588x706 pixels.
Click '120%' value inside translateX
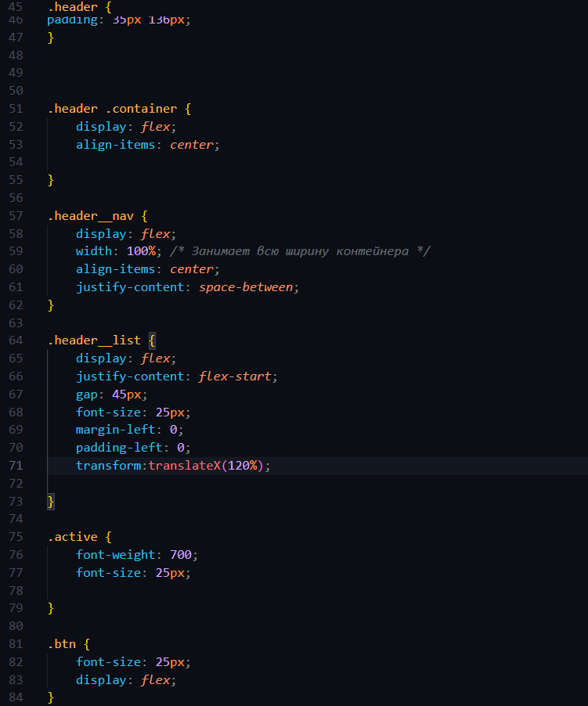(242, 466)
